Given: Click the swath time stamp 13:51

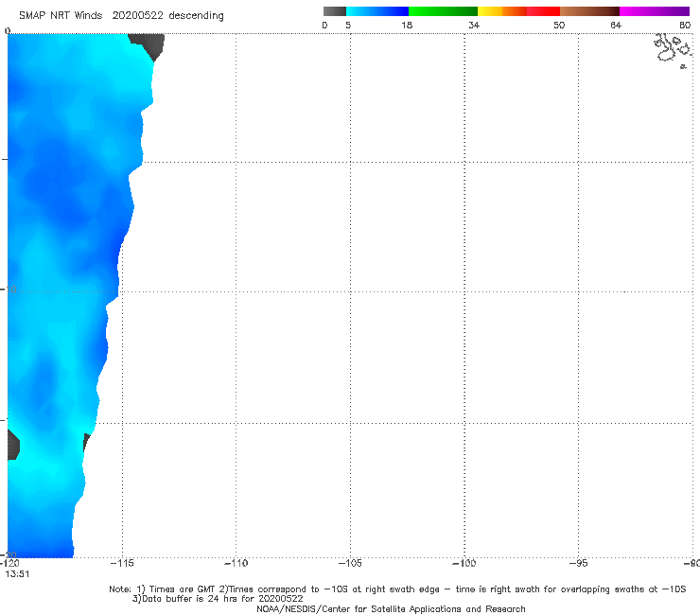Looking at the screenshot, I should (17, 574).
